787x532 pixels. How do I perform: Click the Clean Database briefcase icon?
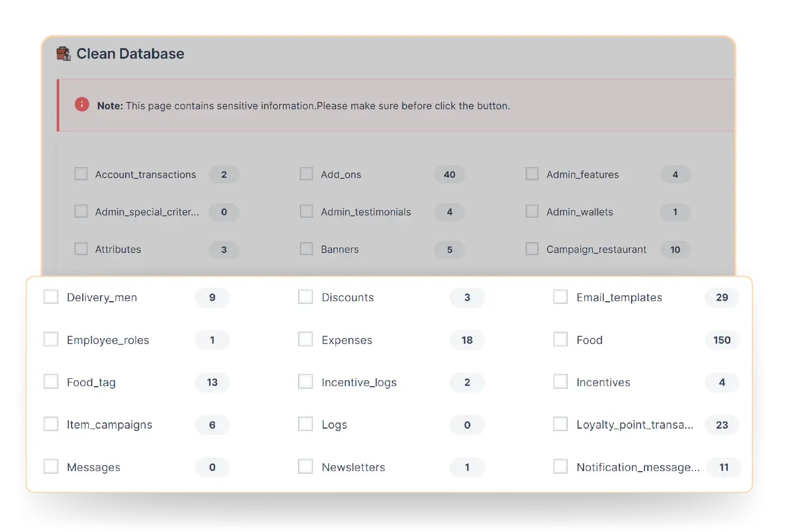[64, 54]
